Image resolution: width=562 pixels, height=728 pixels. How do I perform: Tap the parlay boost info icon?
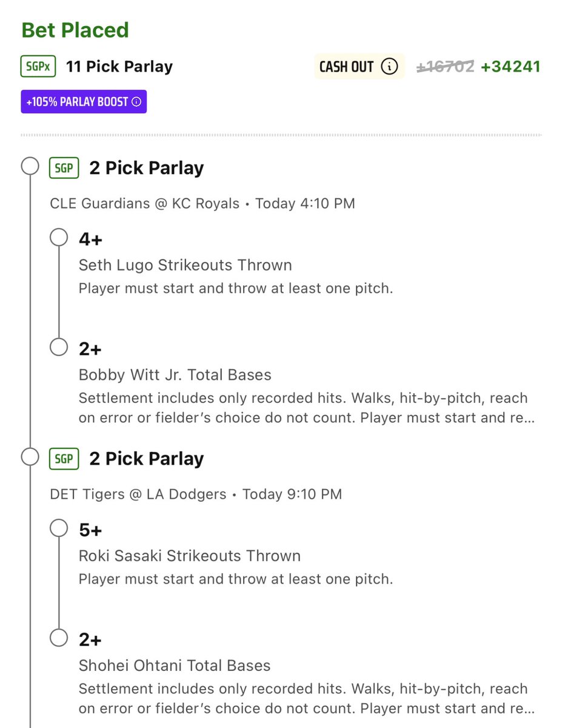[136, 102]
